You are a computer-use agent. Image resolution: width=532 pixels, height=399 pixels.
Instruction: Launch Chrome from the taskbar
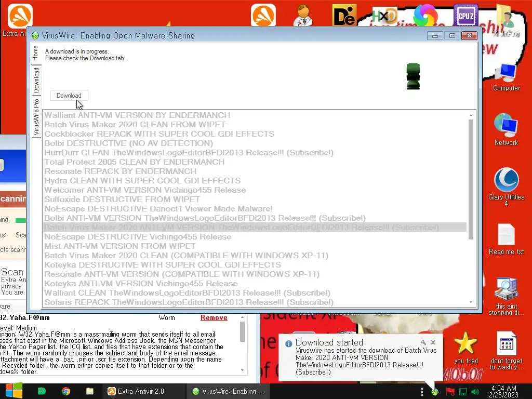66,391
